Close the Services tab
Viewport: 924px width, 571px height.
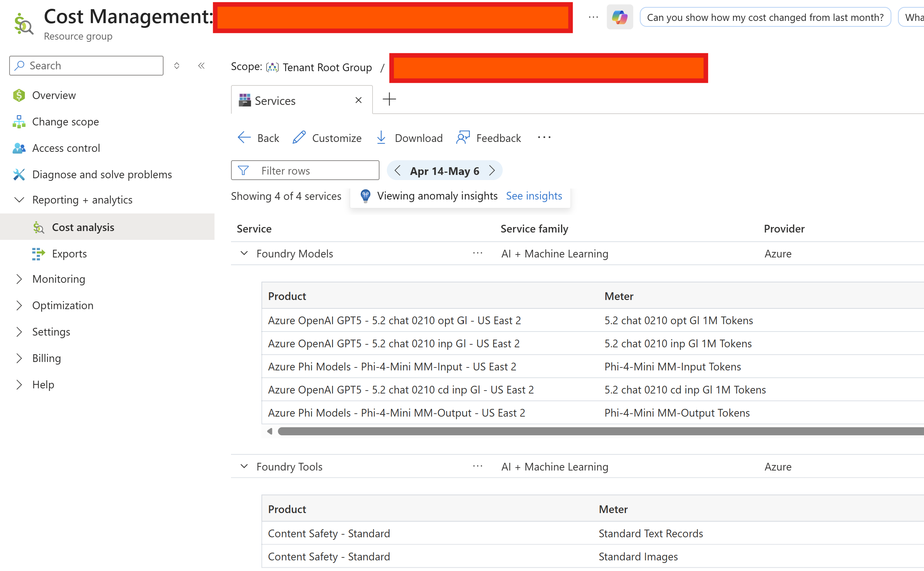point(358,100)
